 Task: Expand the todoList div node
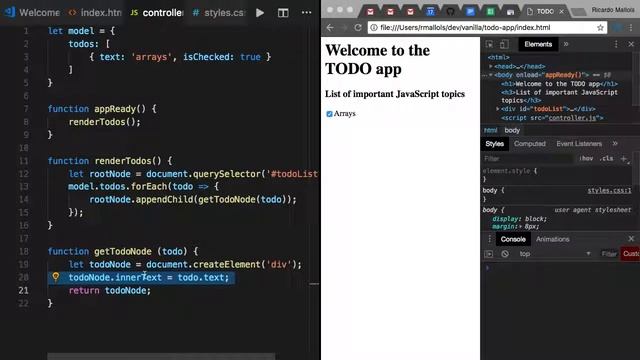pyautogui.click(x=498, y=109)
